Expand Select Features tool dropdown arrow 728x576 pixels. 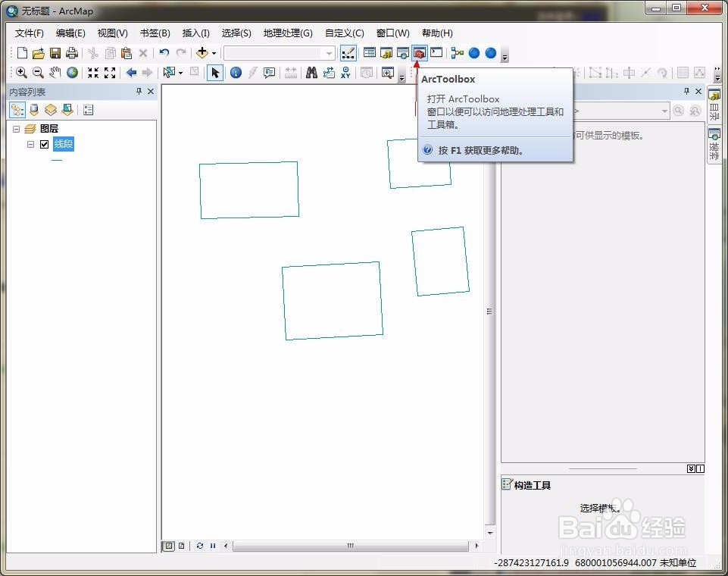point(180,73)
